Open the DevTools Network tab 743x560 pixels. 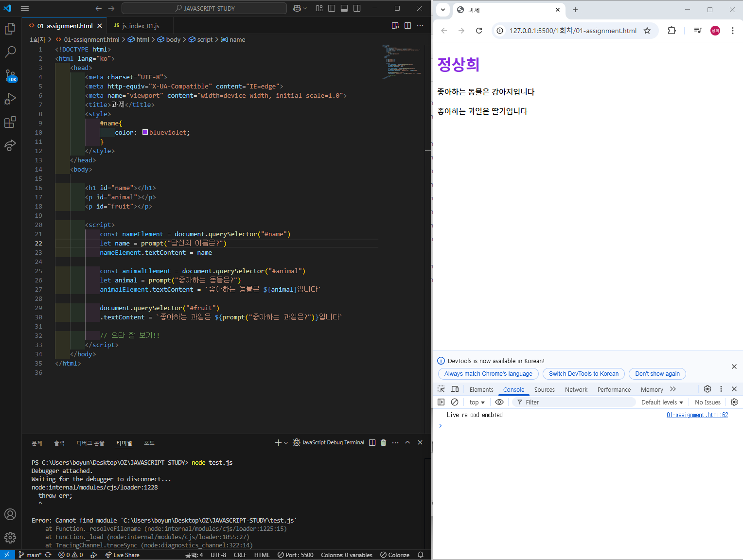click(576, 389)
